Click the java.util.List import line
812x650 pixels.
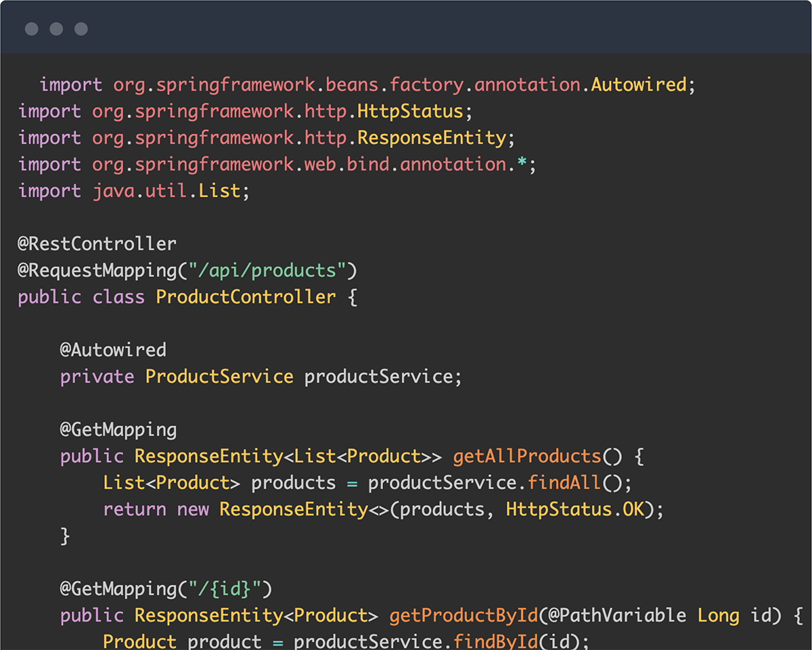tap(134, 191)
